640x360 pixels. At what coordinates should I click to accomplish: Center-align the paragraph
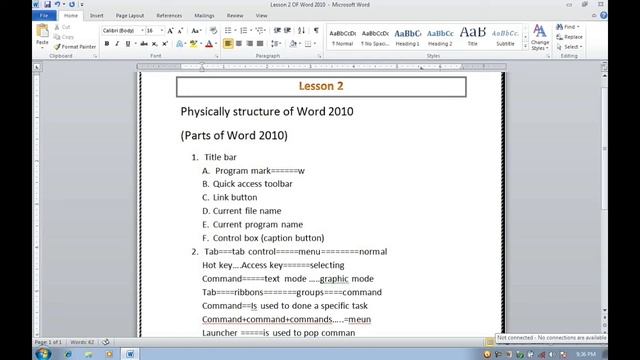click(239, 44)
